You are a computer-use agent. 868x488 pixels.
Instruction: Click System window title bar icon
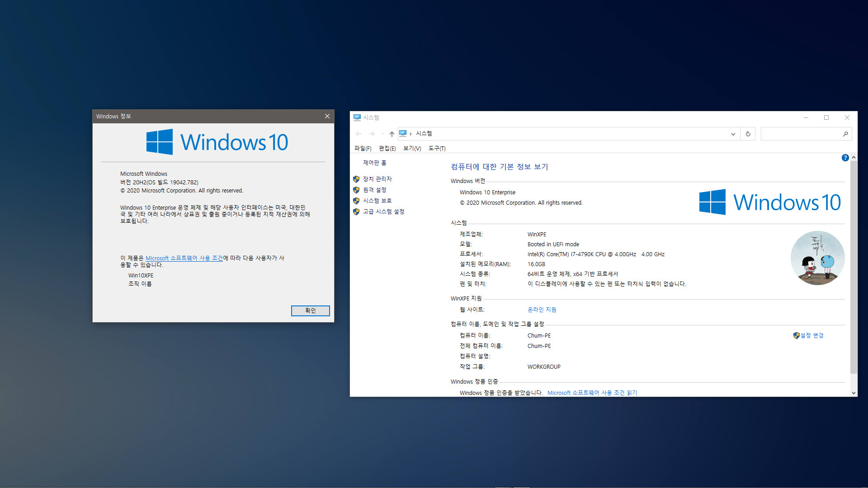(357, 117)
